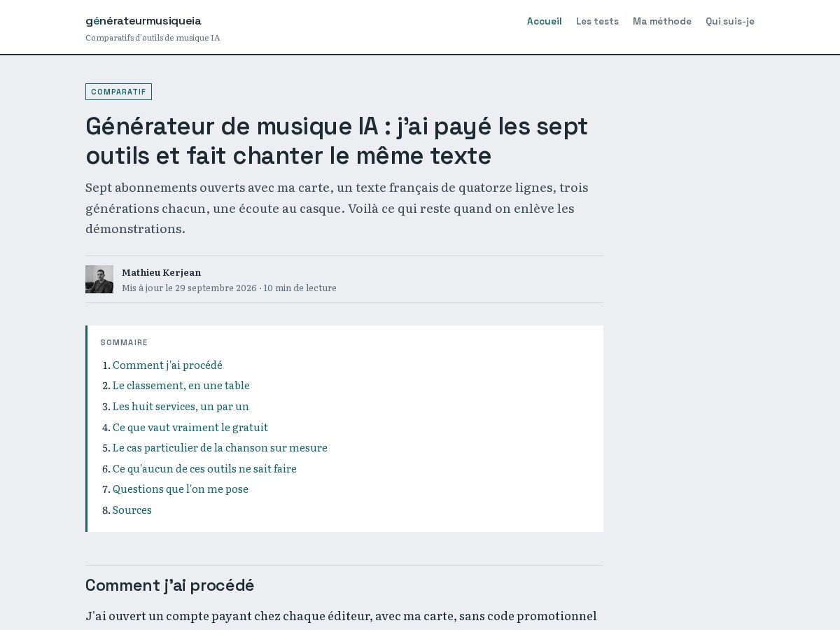Jump to Le classement, en une table
The width and height of the screenshot is (840, 630).
181,386
